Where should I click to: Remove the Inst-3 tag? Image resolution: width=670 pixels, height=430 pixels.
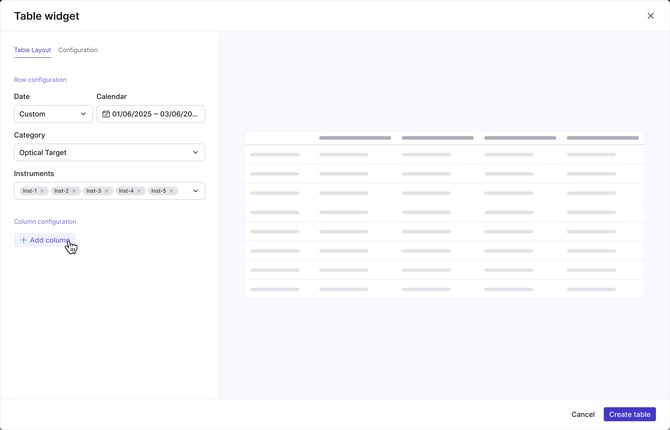click(107, 191)
